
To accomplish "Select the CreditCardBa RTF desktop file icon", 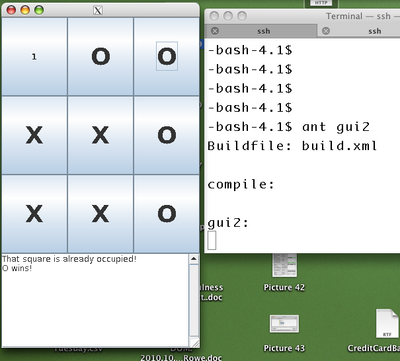I will click(x=387, y=324).
